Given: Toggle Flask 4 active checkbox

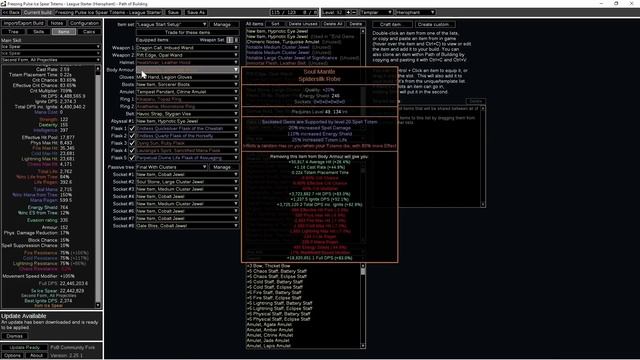Looking at the screenshot, I should pos(132,151).
